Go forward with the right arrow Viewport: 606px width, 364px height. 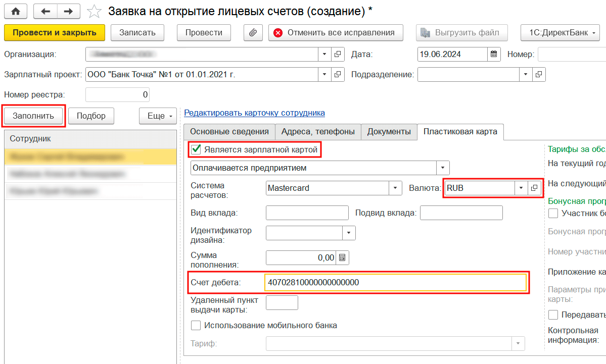point(69,11)
